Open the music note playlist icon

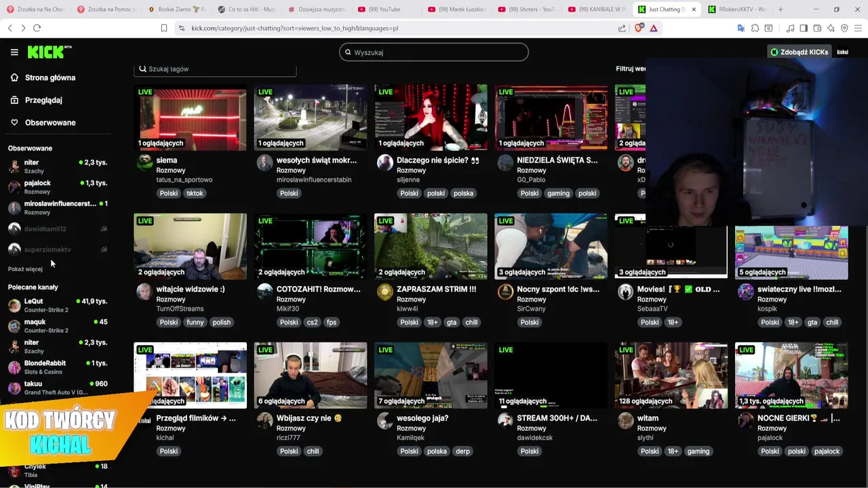coord(790,28)
